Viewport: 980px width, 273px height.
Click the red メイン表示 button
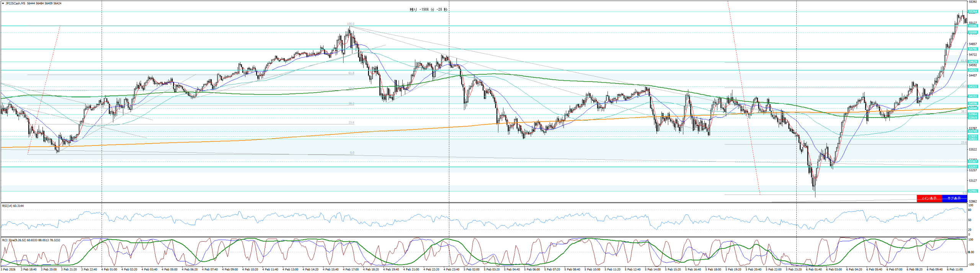click(x=929, y=198)
